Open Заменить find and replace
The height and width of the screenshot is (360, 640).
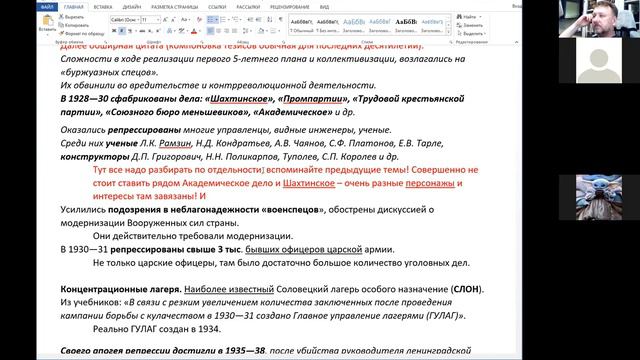point(469,25)
